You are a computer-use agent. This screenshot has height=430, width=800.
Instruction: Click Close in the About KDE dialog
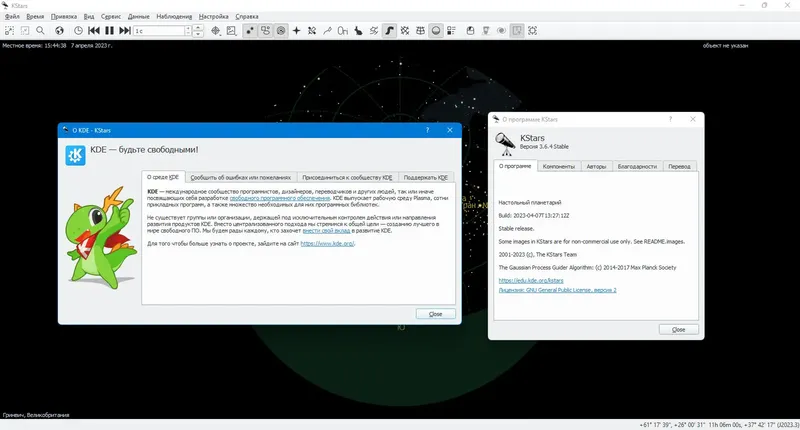435,314
